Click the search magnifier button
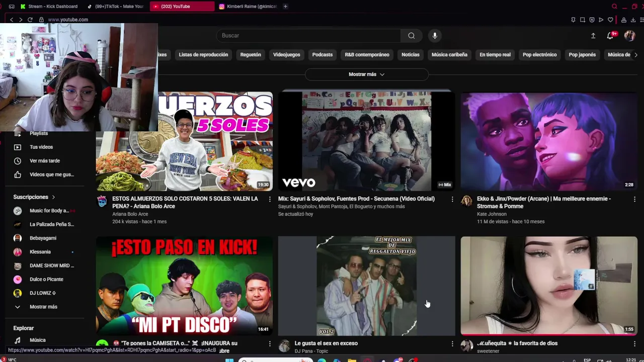This screenshot has width=644, height=362. [x=412, y=36]
